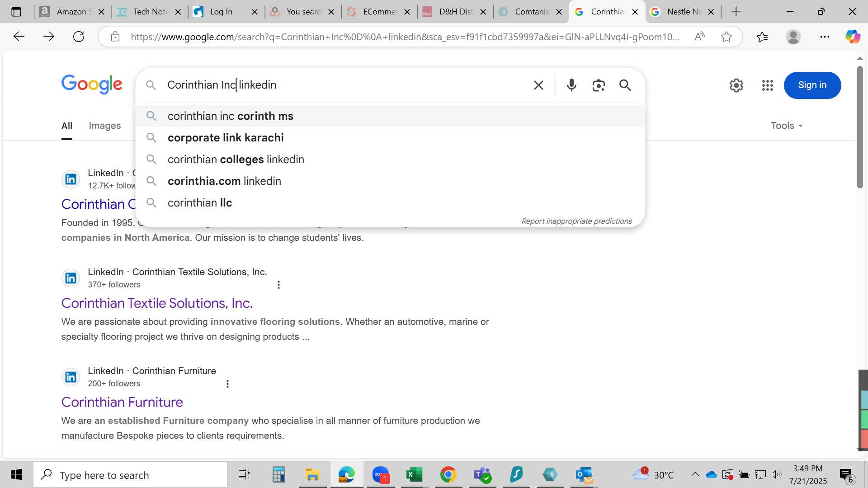
Task: Open the Windows notification center
Action: tap(846, 475)
